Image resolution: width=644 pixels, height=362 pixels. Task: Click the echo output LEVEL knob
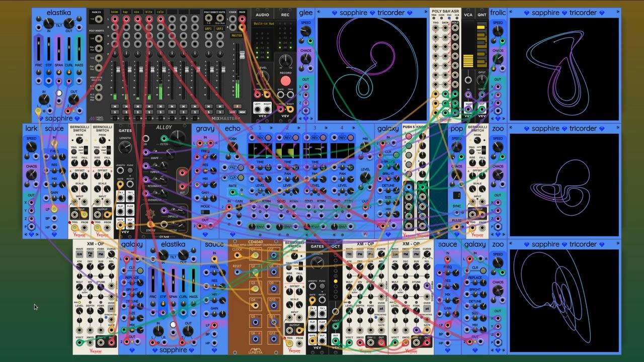click(x=365, y=177)
